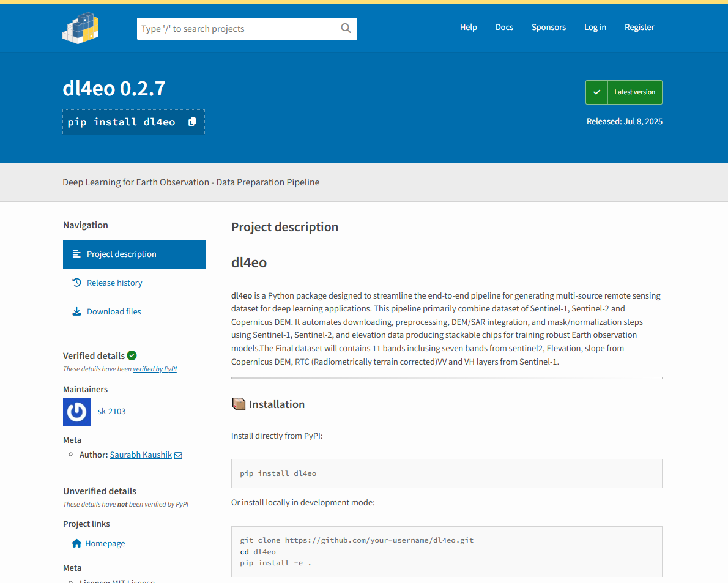Select Sponsors in the top navigation
The width and height of the screenshot is (728, 583).
[x=549, y=27]
